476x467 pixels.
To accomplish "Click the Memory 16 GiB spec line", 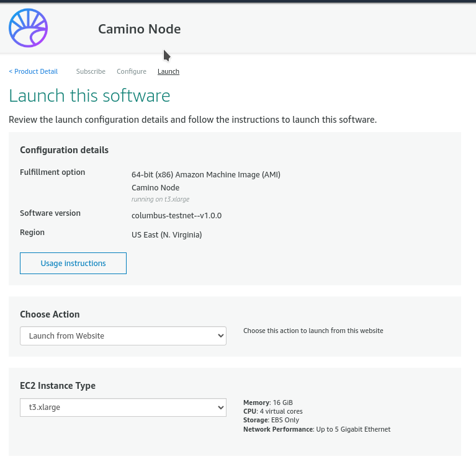I will click(x=267, y=403).
